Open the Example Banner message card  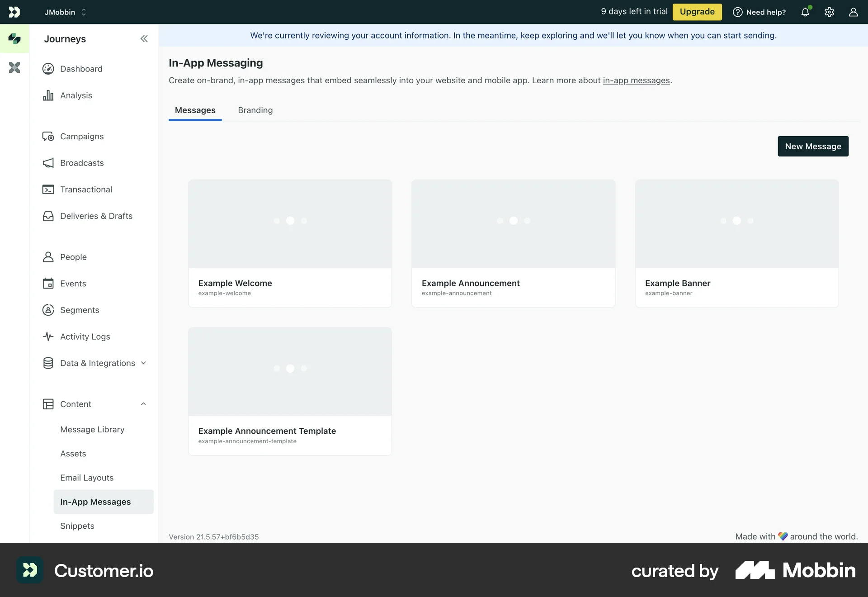pos(736,243)
